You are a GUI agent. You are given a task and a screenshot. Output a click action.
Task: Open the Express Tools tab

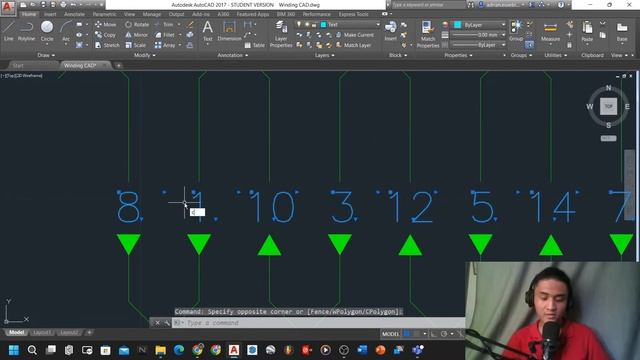point(353,14)
